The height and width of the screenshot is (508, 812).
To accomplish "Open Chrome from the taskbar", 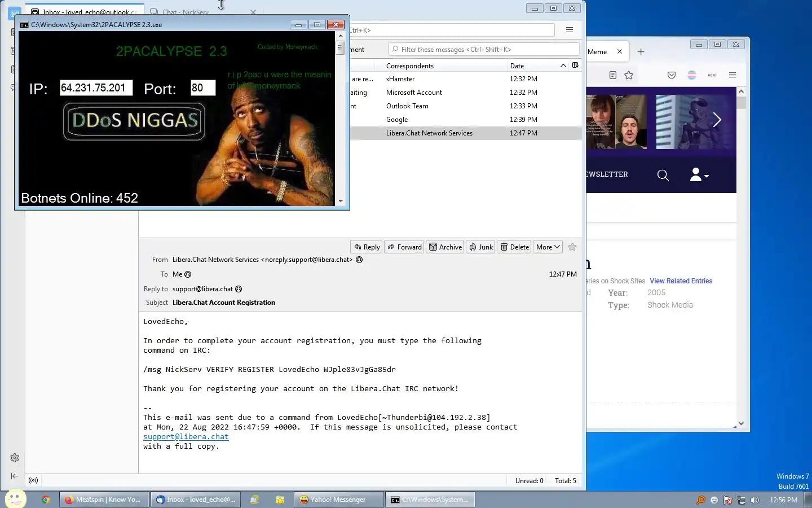I will (x=46, y=500).
